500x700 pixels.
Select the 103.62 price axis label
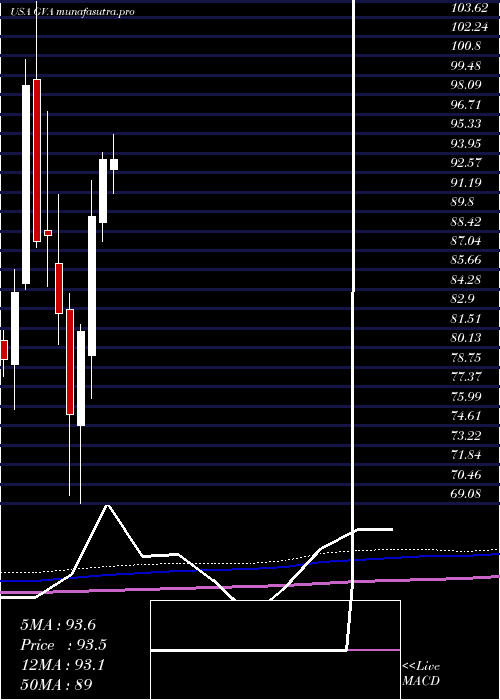[467, 7]
